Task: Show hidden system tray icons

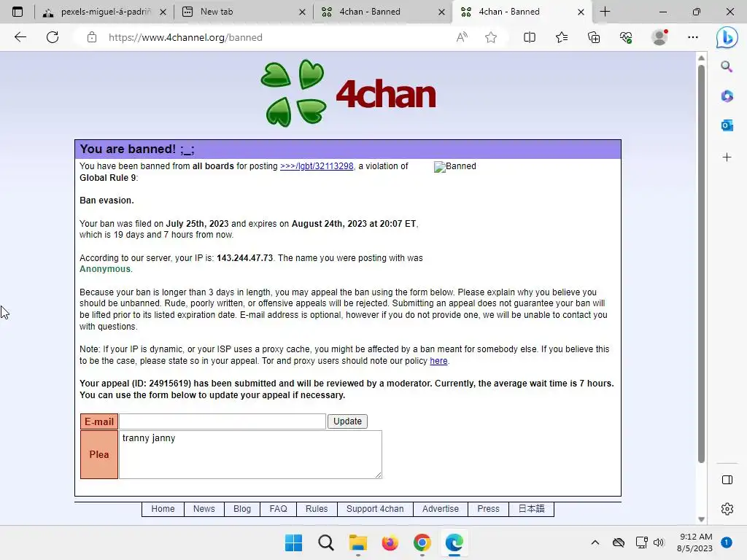Action: (x=595, y=542)
